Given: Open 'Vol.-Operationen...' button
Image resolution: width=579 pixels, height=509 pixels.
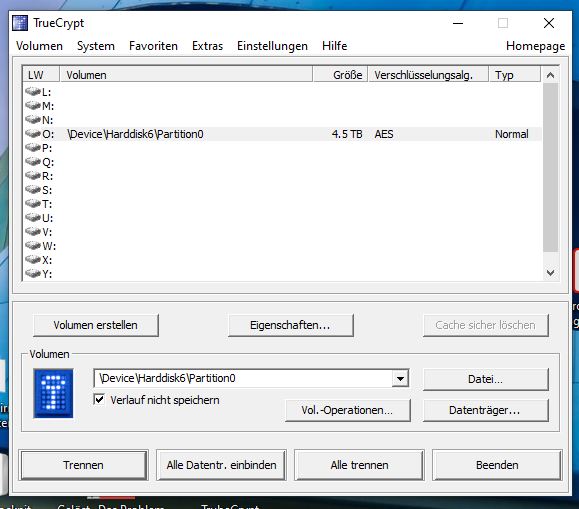Looking at the screenshot, I should pyautogui.click(x=347, y=410).
